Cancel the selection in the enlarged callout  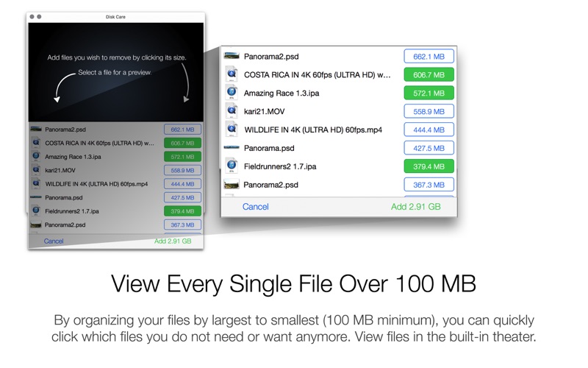[x=255, y=207]
